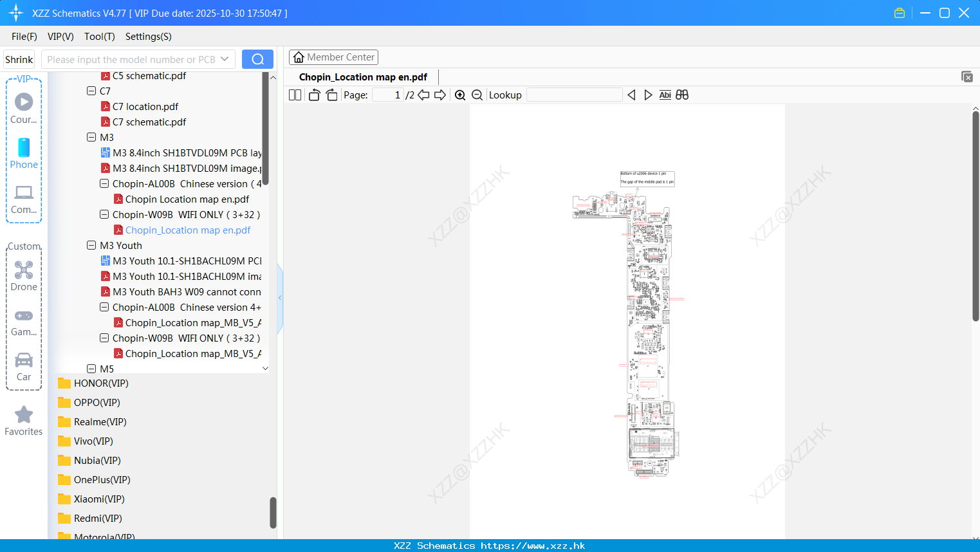980x552 pixels.
Task: Close the document tab panel icon
Action: [x=967, y=77]
